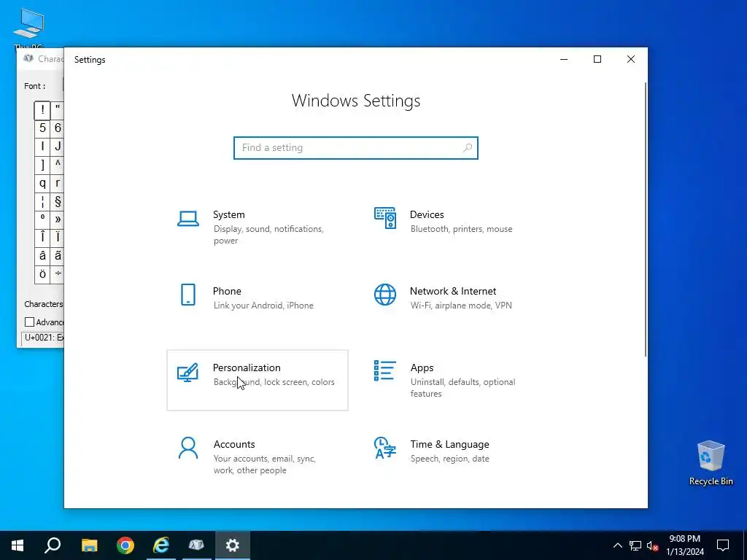Switch to Character Map in the taskbar
The image size is (747, 560).
point(196,545)
